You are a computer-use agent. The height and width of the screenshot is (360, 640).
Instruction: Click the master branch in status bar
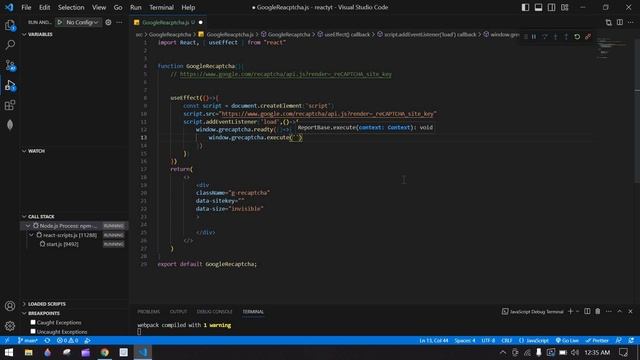(x=27, y=340)
